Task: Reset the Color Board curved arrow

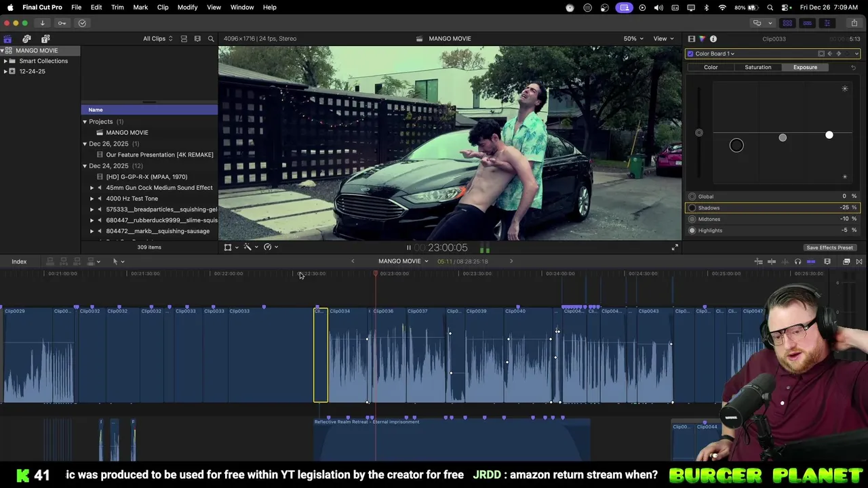Action: coord(853,67)
